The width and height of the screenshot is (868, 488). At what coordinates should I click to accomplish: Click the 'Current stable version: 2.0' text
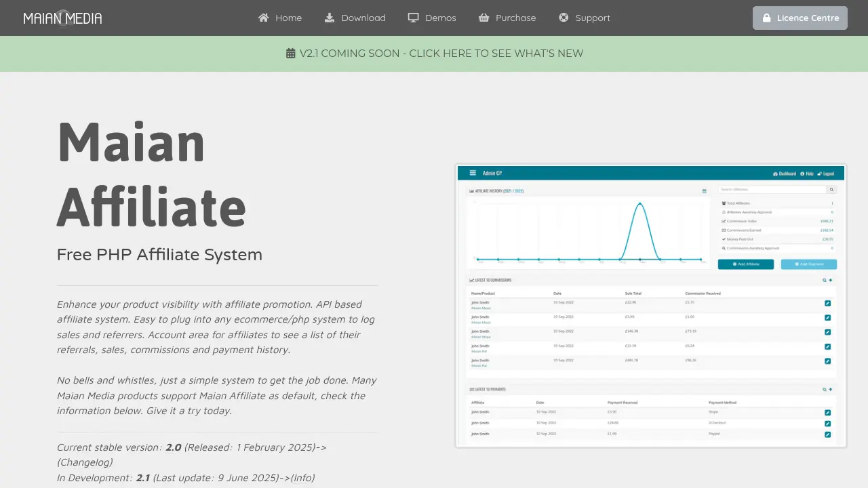coord(119,447)
